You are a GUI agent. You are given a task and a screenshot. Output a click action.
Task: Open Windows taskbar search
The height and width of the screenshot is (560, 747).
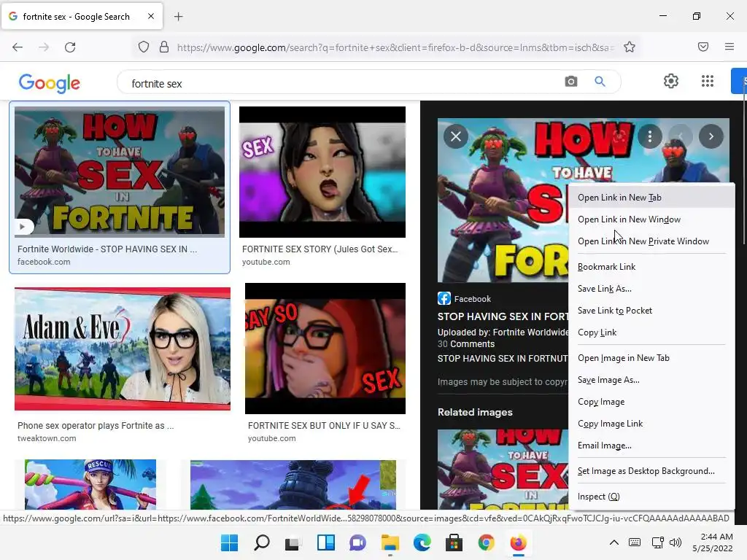point(262,542)
